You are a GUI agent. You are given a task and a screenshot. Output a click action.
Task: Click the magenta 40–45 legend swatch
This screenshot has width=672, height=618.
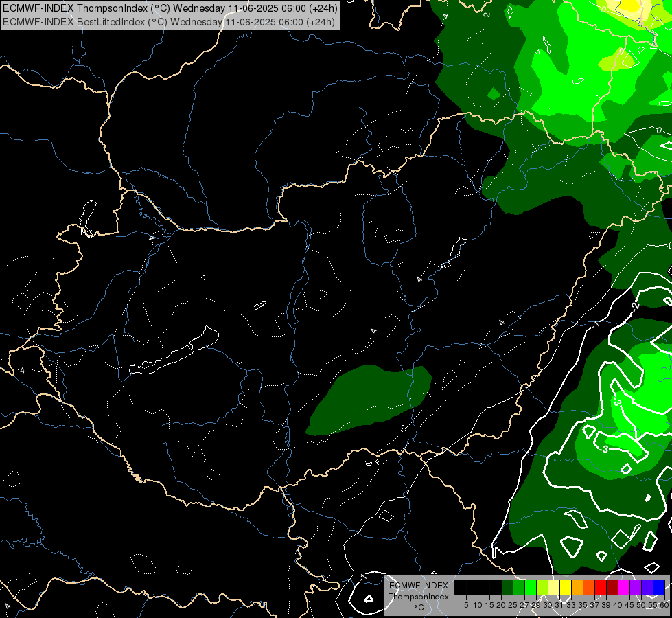click(x=624, y=587)
